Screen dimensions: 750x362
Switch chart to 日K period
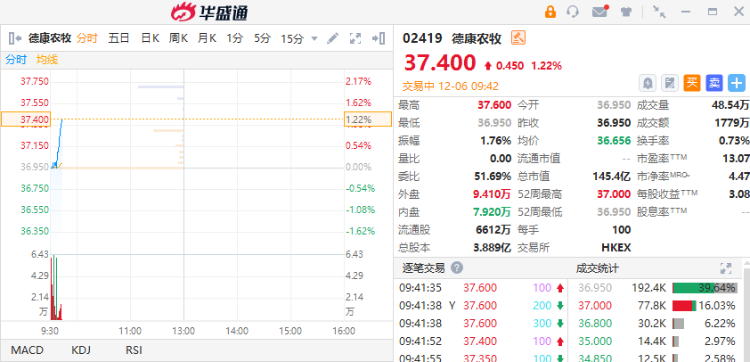[150, 38]
